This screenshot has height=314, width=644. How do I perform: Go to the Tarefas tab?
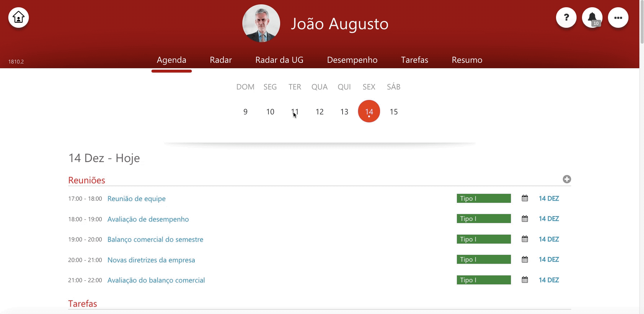pyautogui.click(x=415, y=60)
